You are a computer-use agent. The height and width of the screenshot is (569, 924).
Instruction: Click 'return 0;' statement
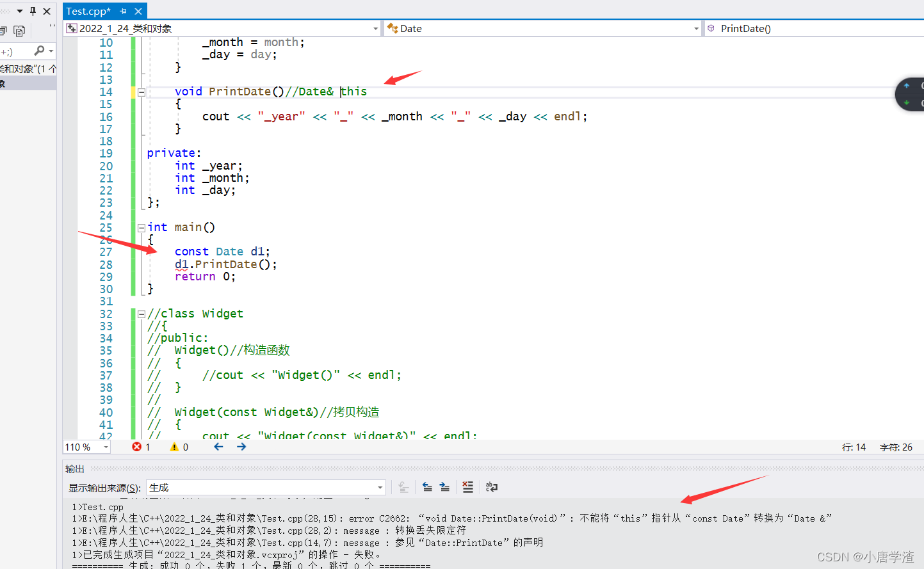(x=205, y=276)
